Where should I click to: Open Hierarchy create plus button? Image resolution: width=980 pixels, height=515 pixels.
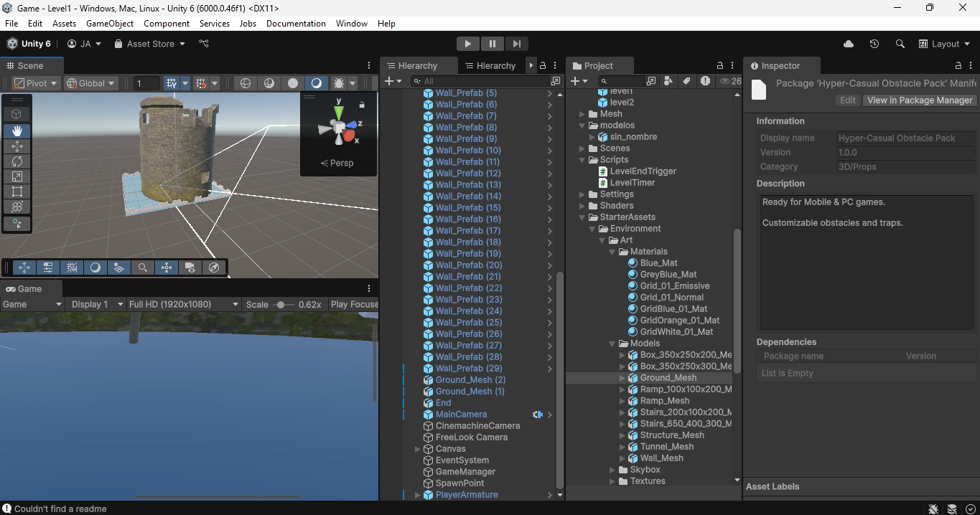pyautogui.click(x=393, y=81)
